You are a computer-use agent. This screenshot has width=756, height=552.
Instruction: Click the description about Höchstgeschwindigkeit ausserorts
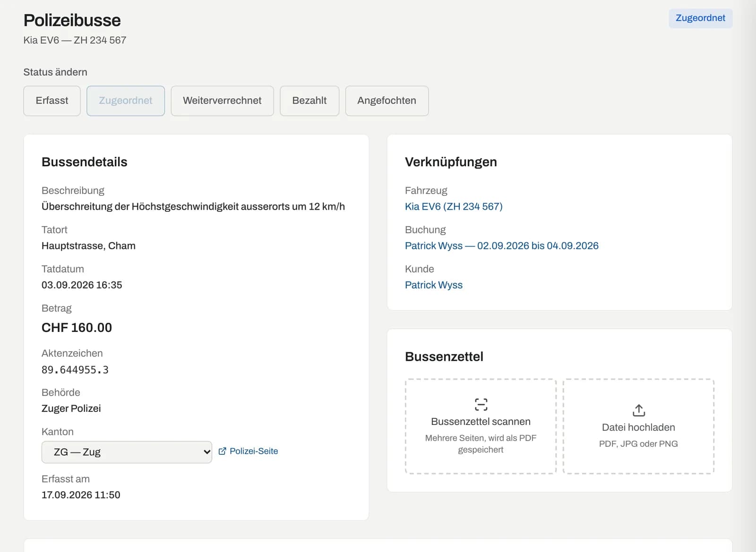(193, 206)
